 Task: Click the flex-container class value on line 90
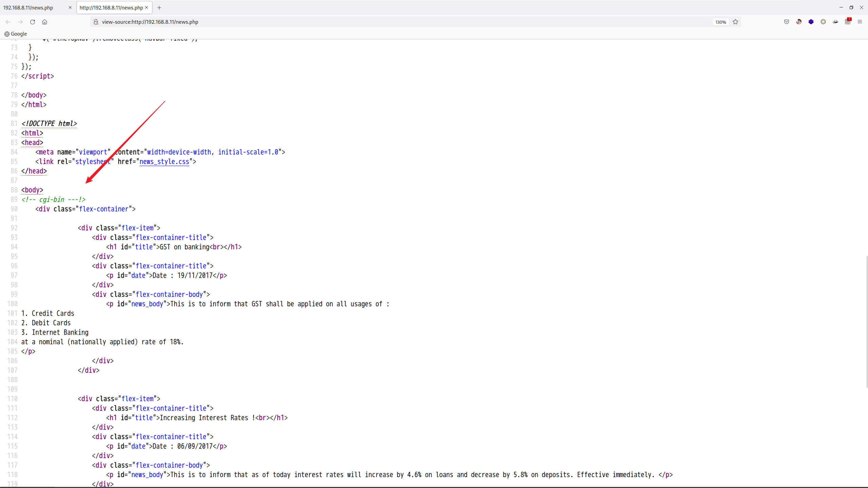point(104,209)
